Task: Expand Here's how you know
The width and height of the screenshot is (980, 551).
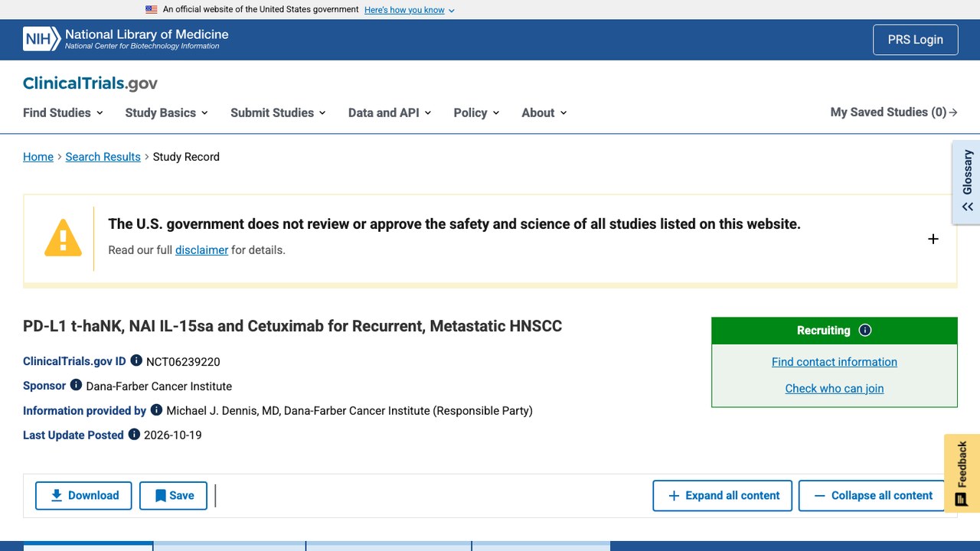Action: pyautogui.click(x=410, y=10)
